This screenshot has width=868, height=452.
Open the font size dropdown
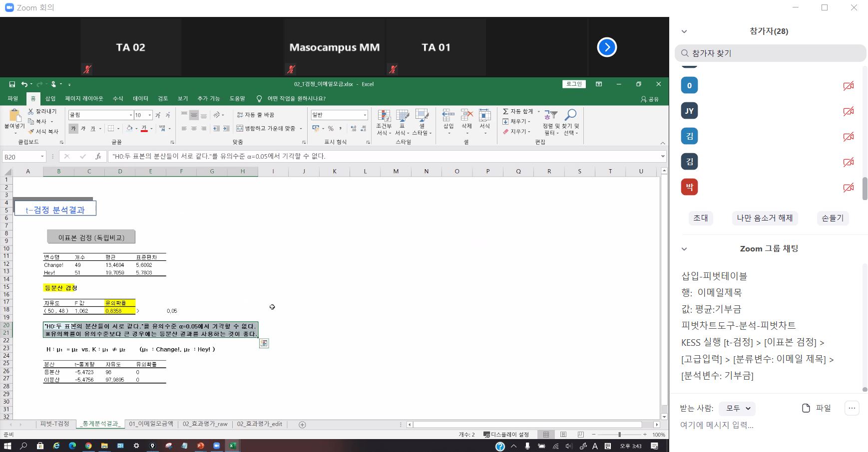[150, 115]
